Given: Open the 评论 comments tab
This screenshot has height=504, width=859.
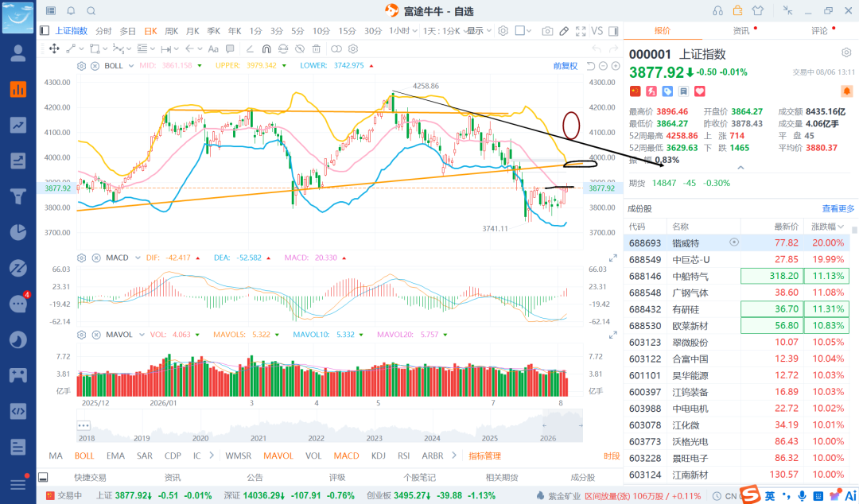Looking at the screenshot, I should click(819, 31).
